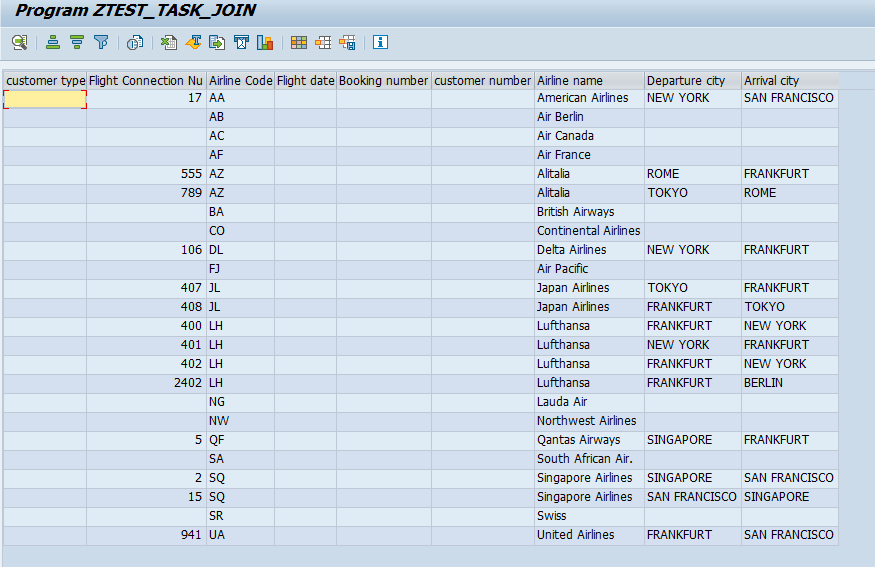Viewport: 875px width, 567px height.
Task: Select the Northwest Airlines cell
Action: point(589,421)
